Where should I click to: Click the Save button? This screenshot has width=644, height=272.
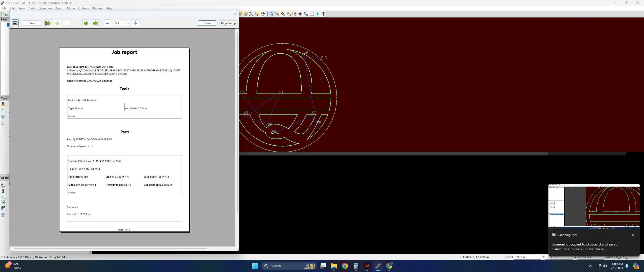32,23
